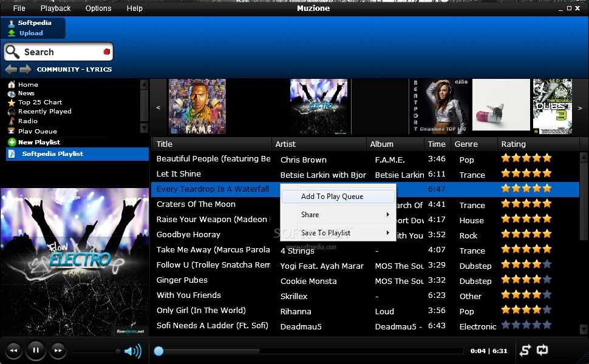Open the Share submenu

338,215
